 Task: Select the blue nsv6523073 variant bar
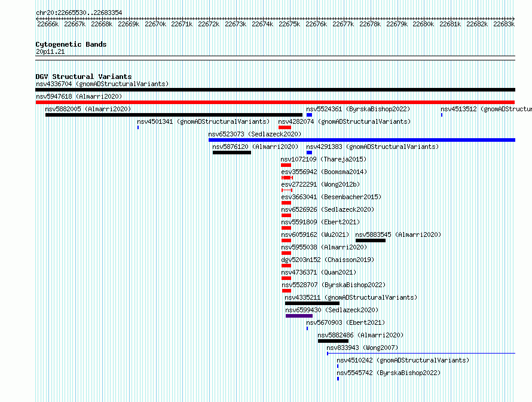[362, 140]
